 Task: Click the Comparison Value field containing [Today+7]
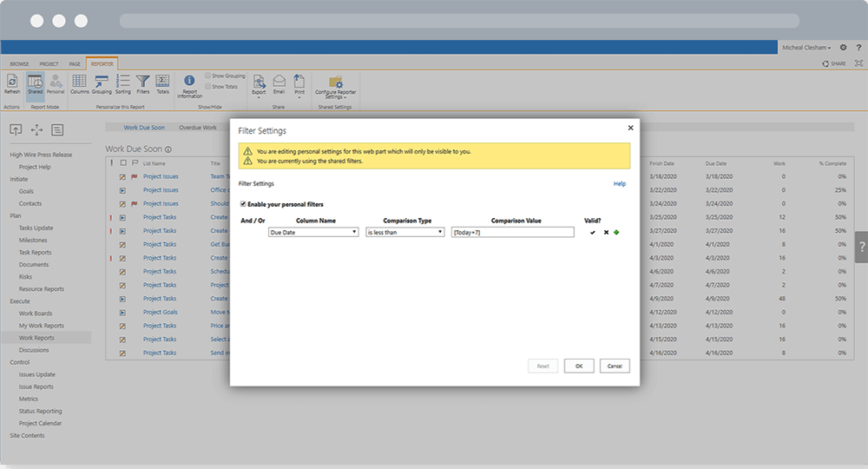pos(512,233)
